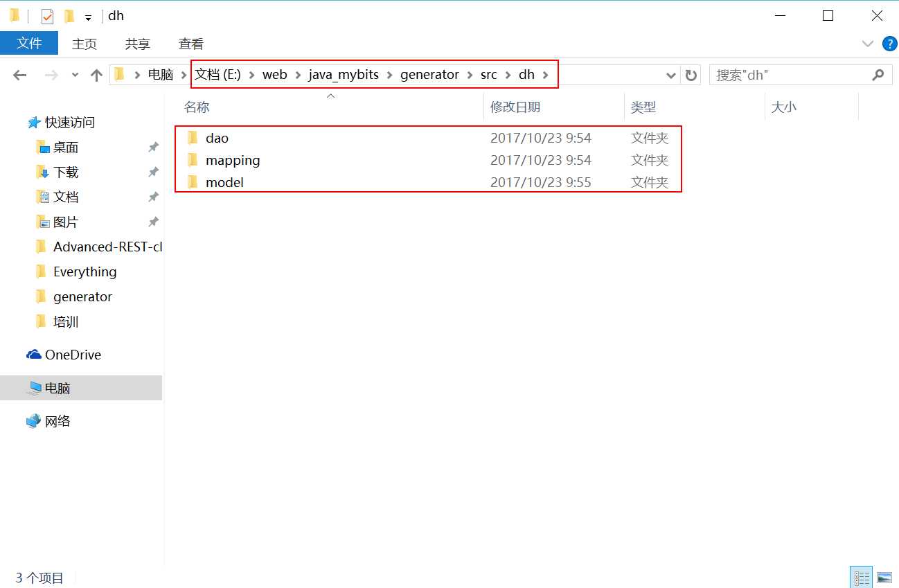Screen dimensions: 899x588
Task: Sort by the 类型 column header
Action: (x=643, y=107)
